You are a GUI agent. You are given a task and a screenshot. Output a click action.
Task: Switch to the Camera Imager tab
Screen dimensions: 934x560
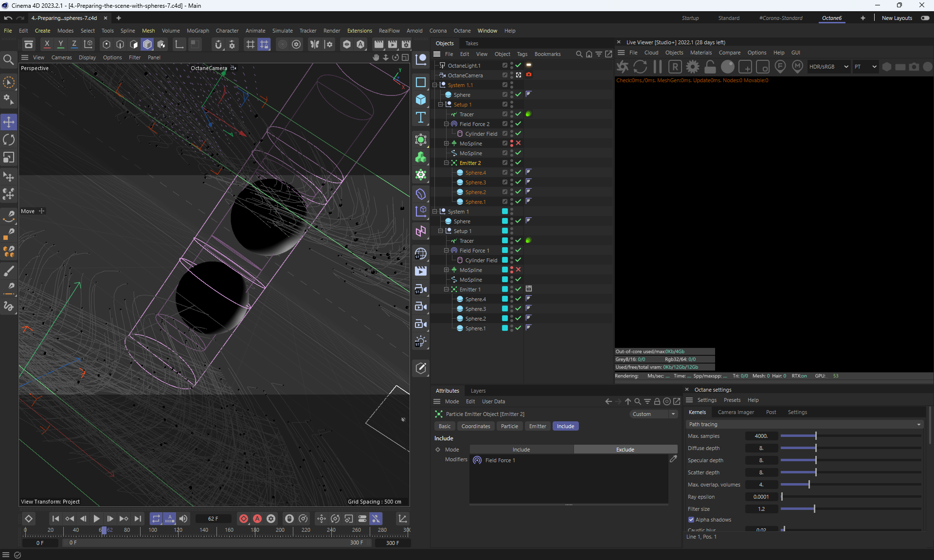click(736, 412)
